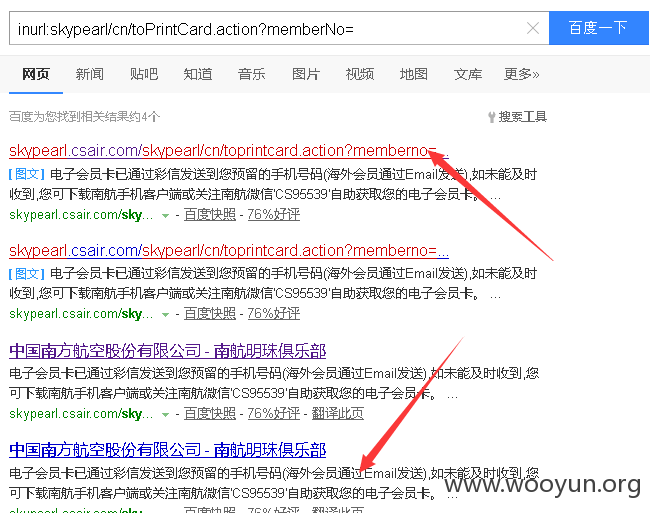
Task: Click the wrench icon beside 搜索工具
Action: point(492,117)
